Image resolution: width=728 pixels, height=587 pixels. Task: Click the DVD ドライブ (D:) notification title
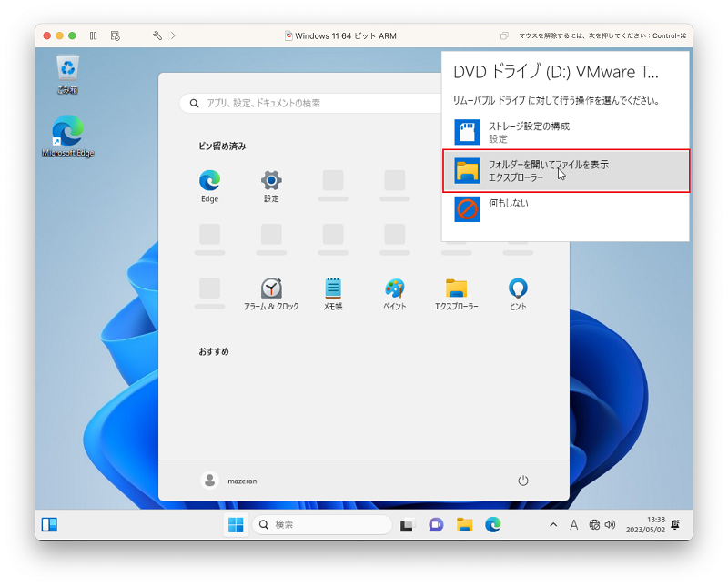click(556, 72)
